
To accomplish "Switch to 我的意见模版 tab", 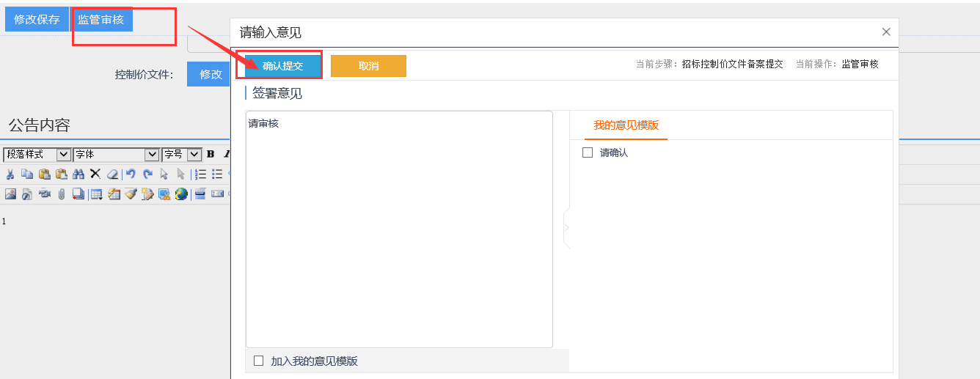I will coord(626,125).
